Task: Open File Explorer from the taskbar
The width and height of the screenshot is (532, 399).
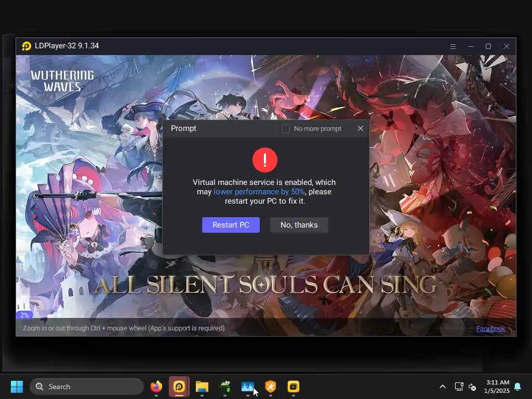Action: tap(202, 387)
